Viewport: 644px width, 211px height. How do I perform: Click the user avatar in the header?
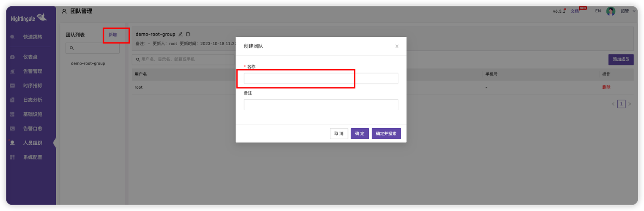611,11
